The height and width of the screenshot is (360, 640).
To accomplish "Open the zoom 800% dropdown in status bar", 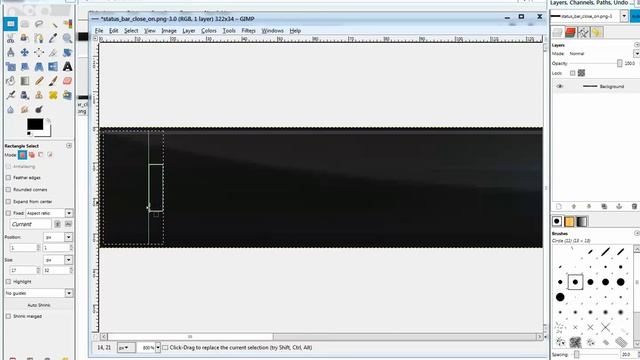I will 158,348.
